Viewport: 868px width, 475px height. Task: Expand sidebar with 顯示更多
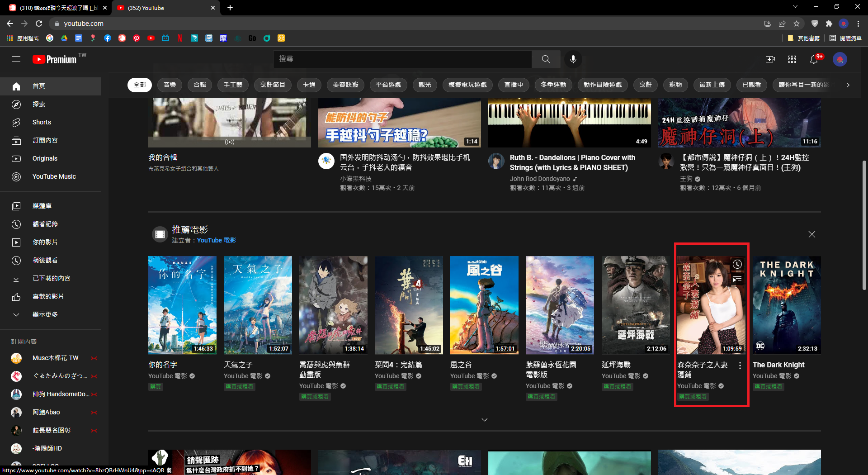(x=51, y=314)
